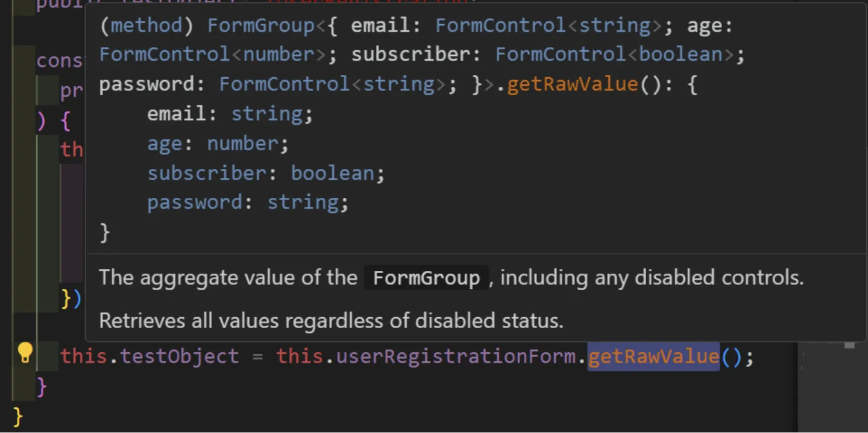
Task: Click the tooltip's closing brace of return type
Action: [105, 232]
